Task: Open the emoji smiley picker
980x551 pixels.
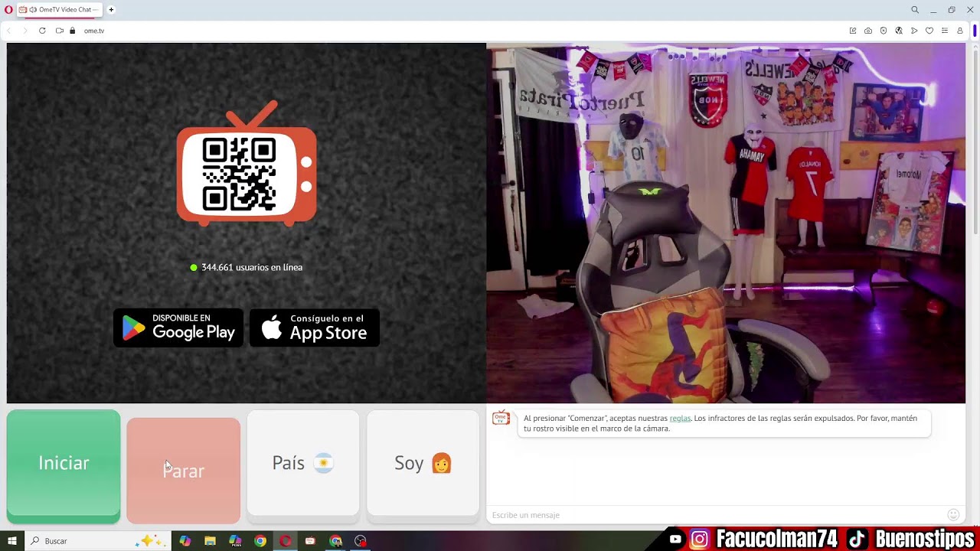Action: [953, 515]
